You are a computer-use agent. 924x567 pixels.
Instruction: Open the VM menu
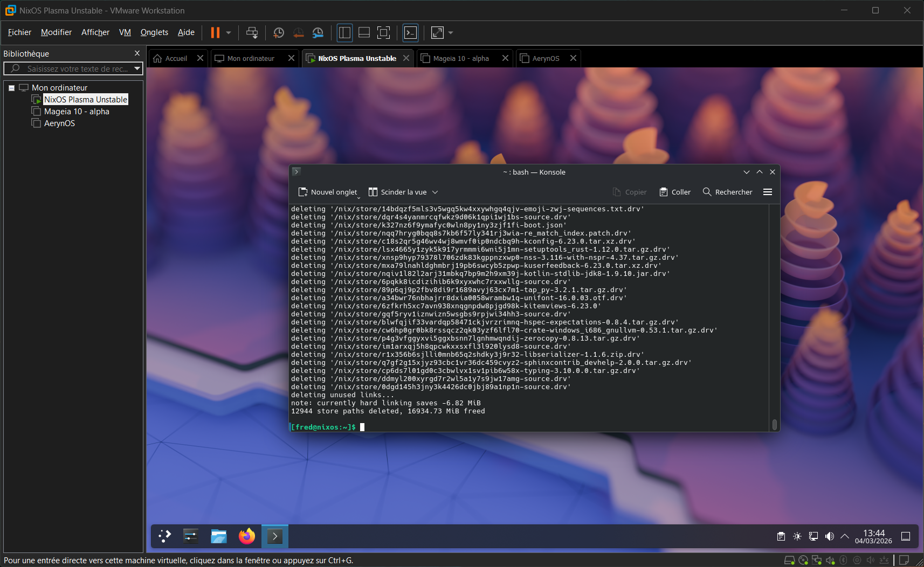tap(125, 32)
